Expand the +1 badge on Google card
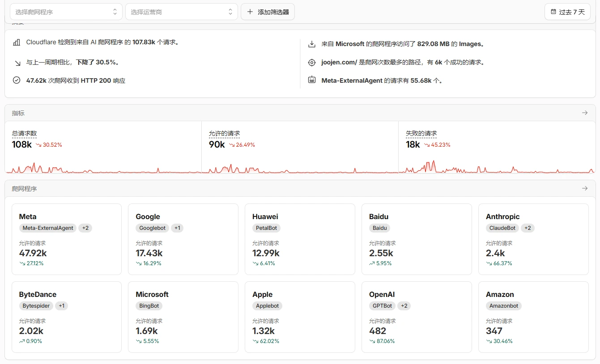 tap(177, 228)
